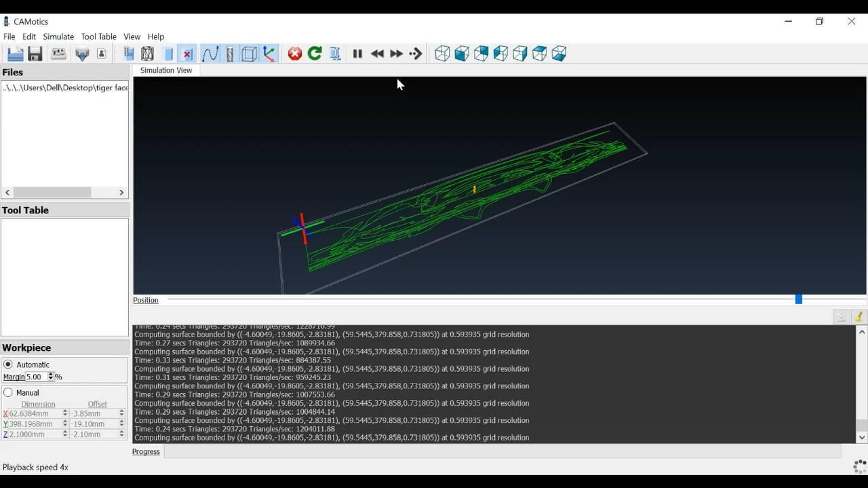Increase the Margin value with its stepper

50,375
